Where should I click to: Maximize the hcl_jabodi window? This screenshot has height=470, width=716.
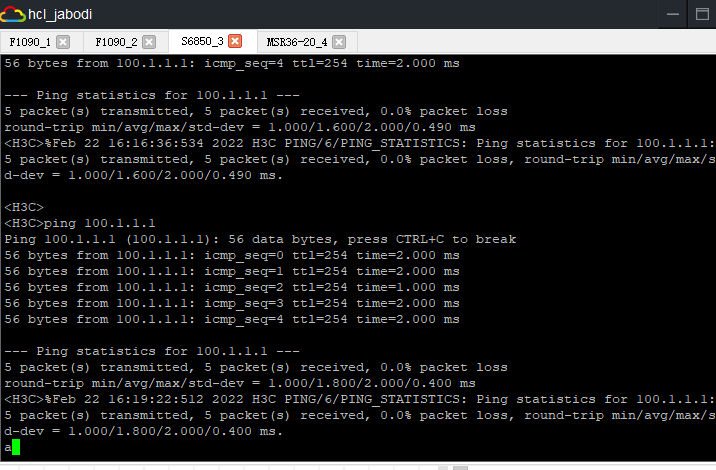[701, 14]
